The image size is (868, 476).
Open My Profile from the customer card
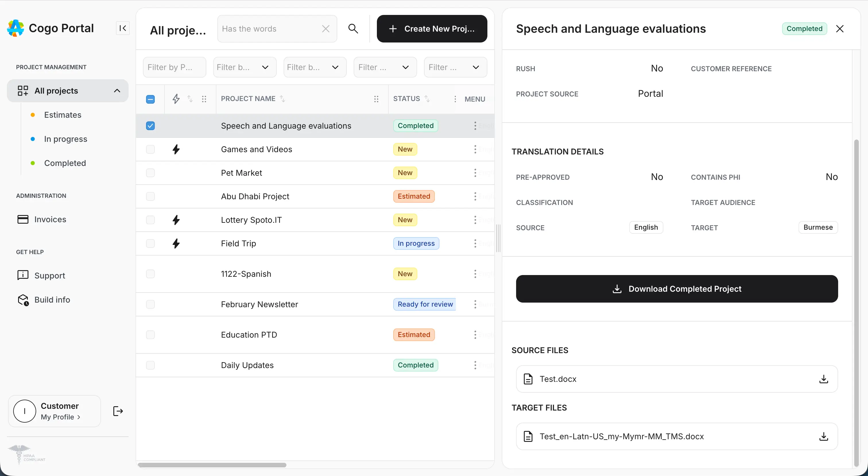[x=61, y=417]
